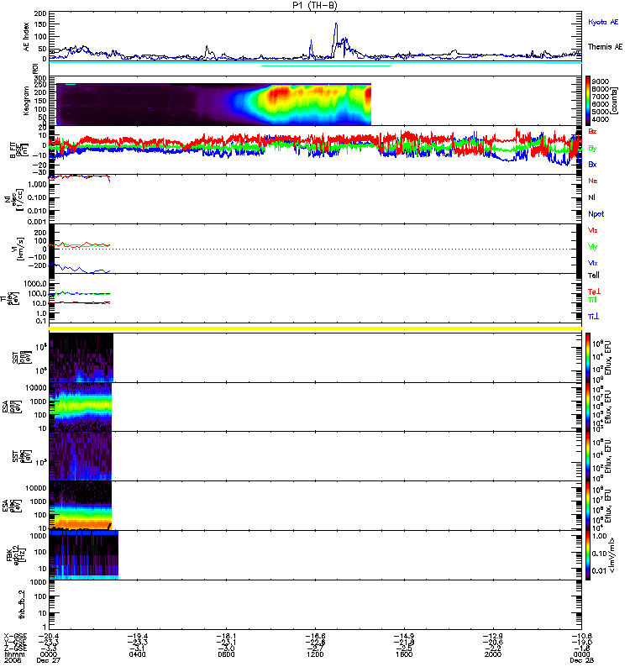Click the X-GSE row label
630x672 pixels.
(x=15, y=636)
